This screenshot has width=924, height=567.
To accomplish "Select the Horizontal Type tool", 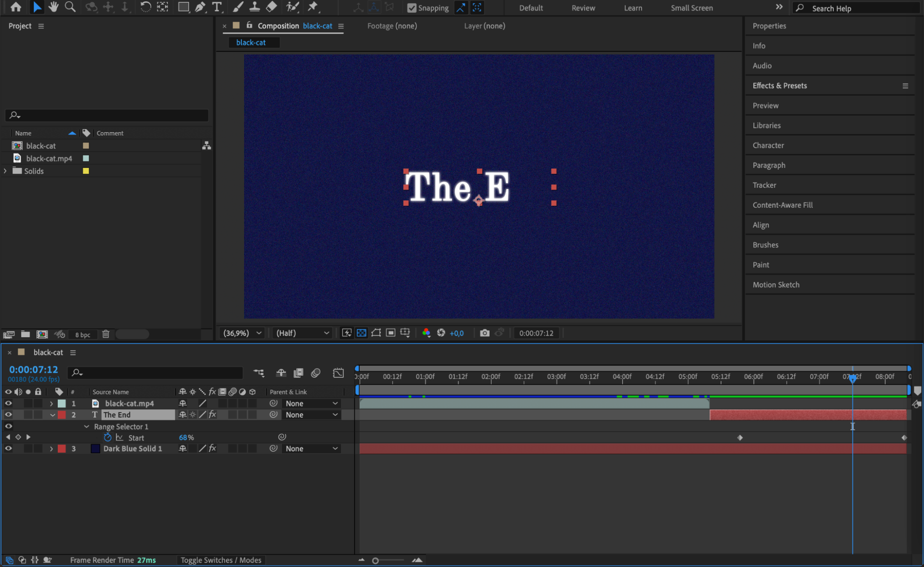I will (216, 7).
